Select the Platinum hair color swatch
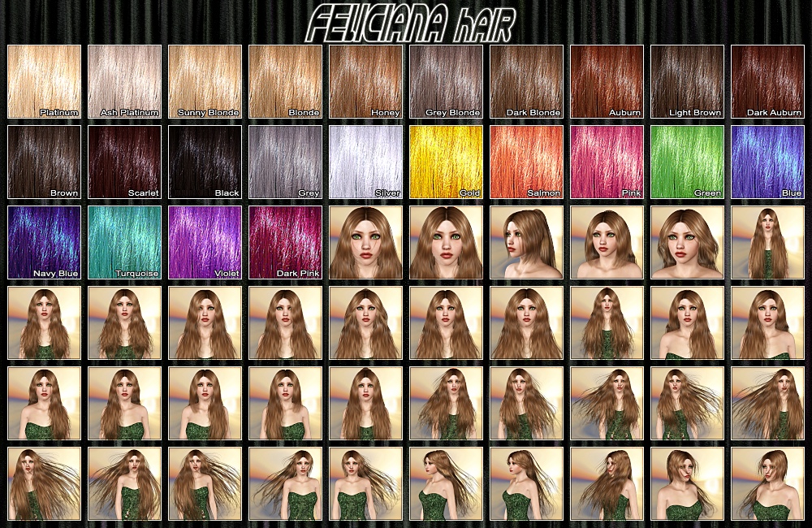The width and height of the screenshot is (812, 528). coord(44,81)
